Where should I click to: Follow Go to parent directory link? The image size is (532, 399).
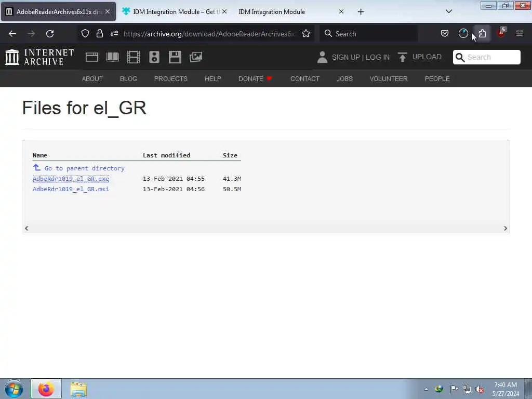84,168
